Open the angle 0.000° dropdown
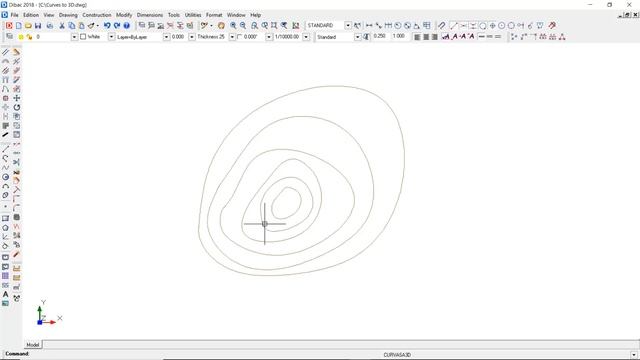 [x=269, y=37]
